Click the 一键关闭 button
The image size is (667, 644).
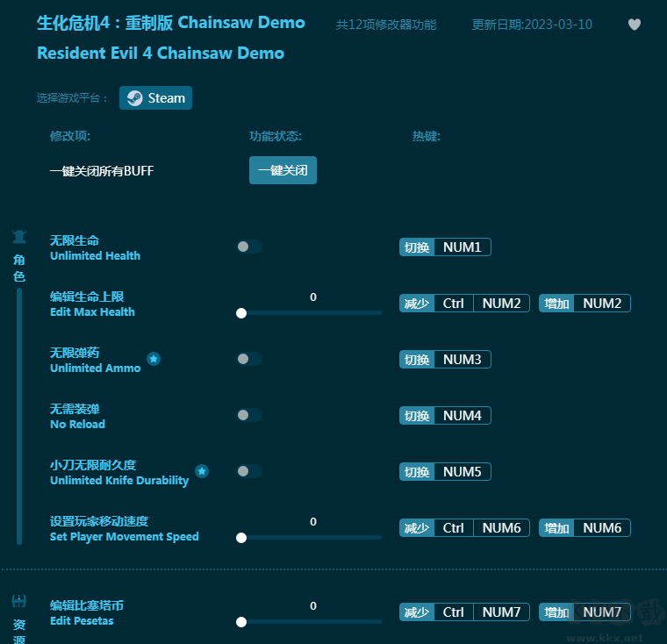pos(283,170)
